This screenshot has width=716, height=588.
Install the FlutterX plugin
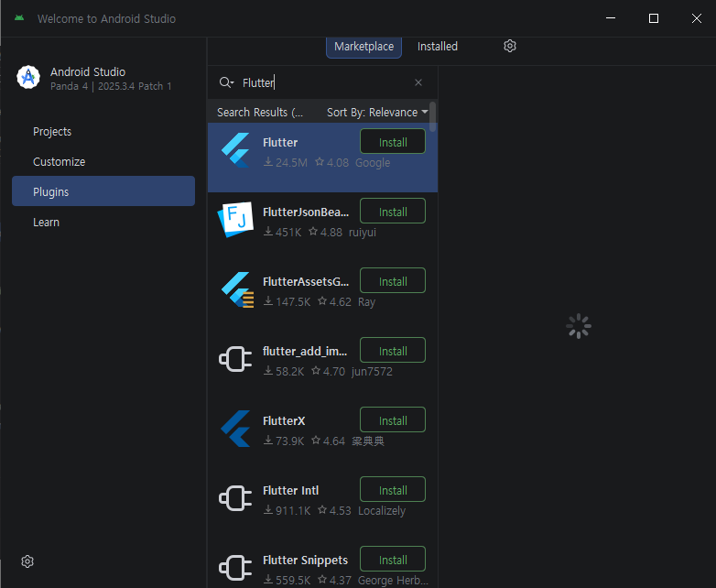click(393, 420)
